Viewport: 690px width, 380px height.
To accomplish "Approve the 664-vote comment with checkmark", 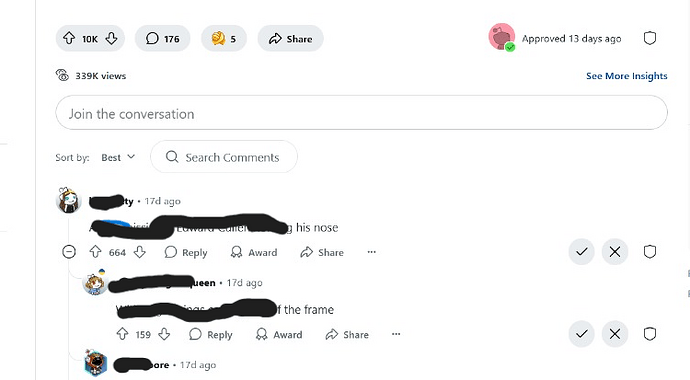I will pyautogui.click(x=582, y=252).
